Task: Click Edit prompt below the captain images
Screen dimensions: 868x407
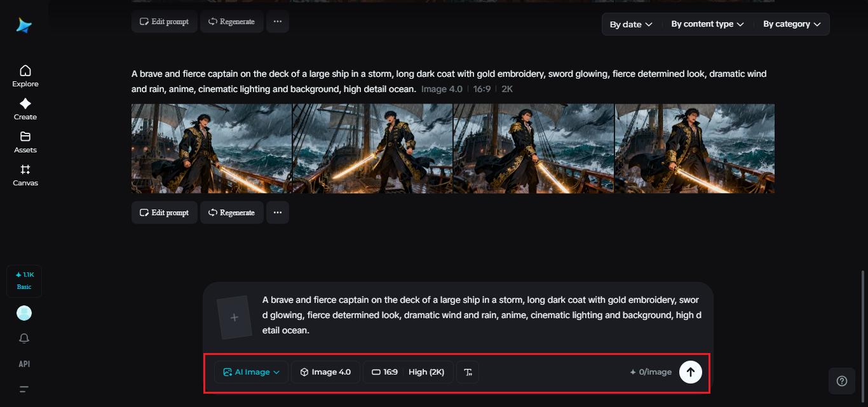Action: (165, 213)
